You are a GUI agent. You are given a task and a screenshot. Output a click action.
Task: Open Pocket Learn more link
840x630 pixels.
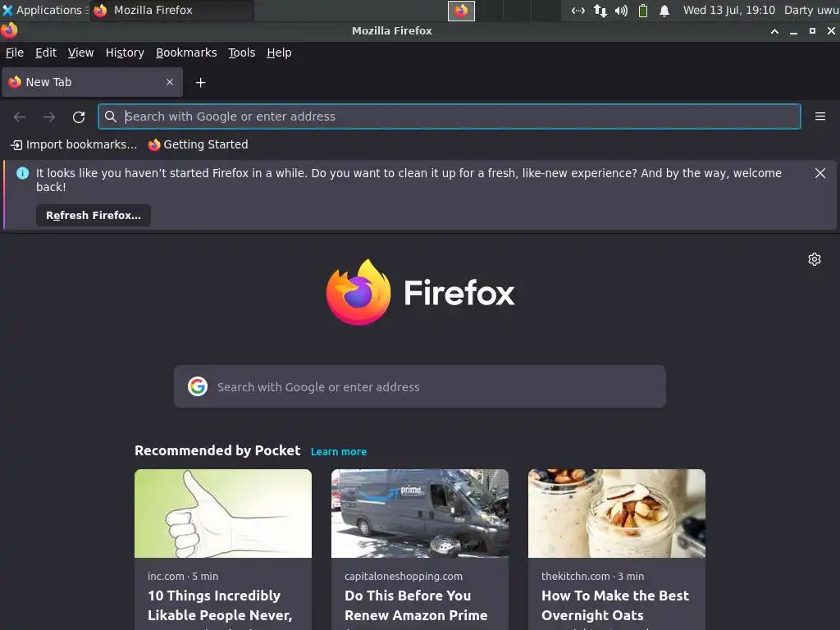(339, 452)
